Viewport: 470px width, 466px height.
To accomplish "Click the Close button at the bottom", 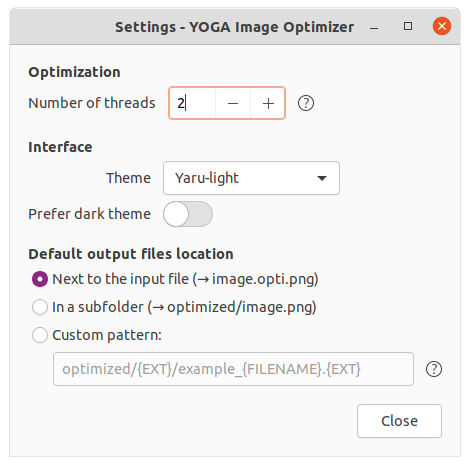I will 399,421.
